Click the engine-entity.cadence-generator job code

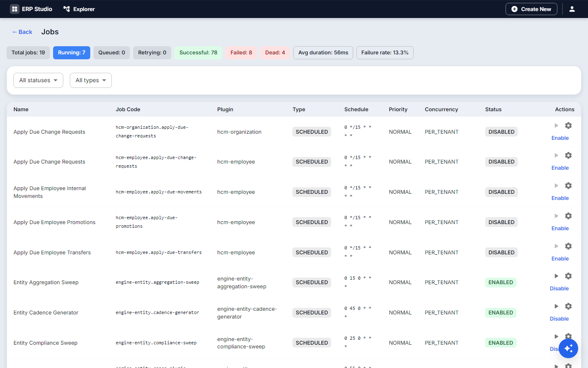tap(157, 313)
